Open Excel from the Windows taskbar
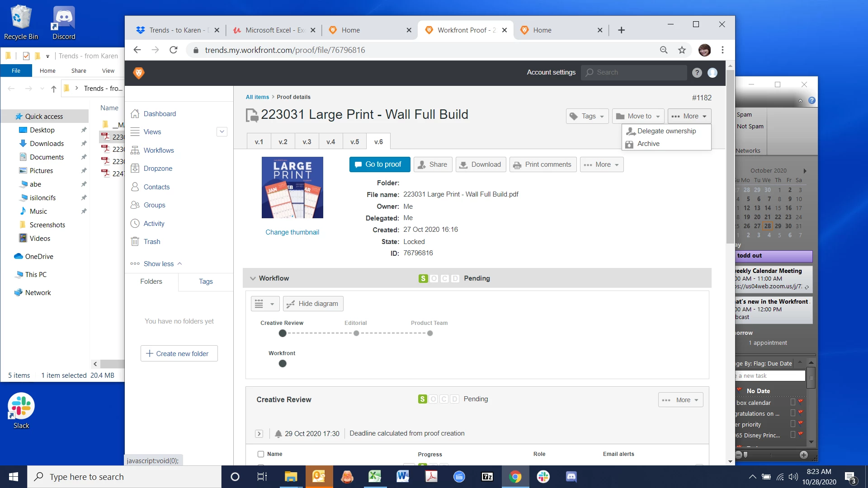Screen dimensions: 868x488 (x=374, y=477)
